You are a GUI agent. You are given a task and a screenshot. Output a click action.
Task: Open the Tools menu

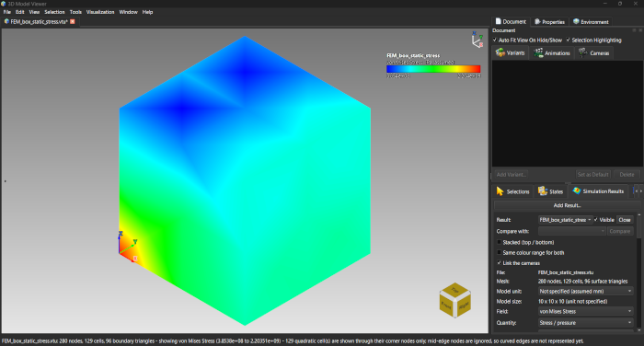[75, 12]
